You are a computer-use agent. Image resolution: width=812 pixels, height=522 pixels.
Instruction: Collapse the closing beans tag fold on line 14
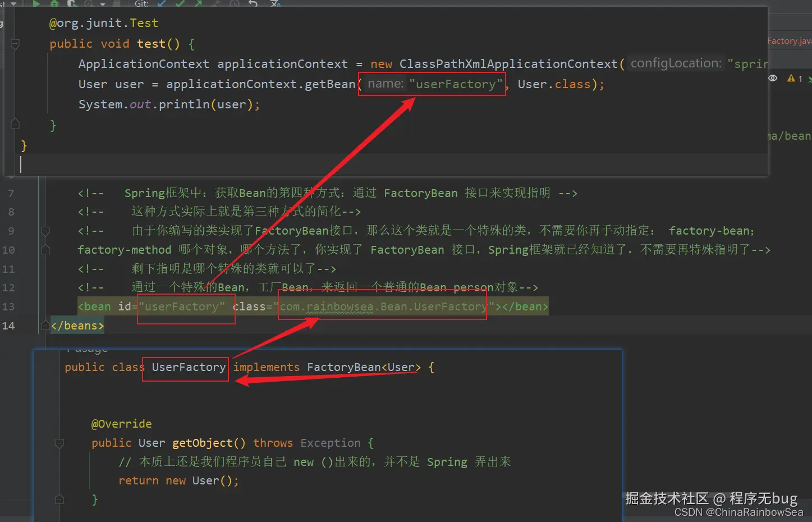[45, 326]
